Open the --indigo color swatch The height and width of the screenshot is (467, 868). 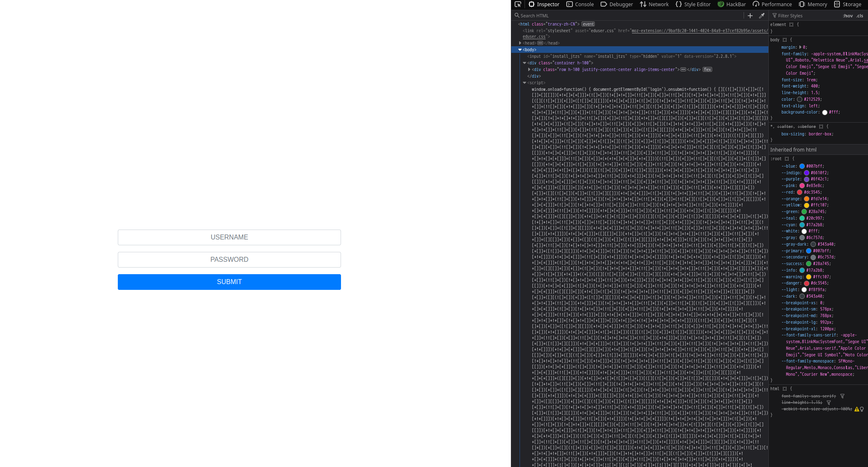click(x=806, y=173)
